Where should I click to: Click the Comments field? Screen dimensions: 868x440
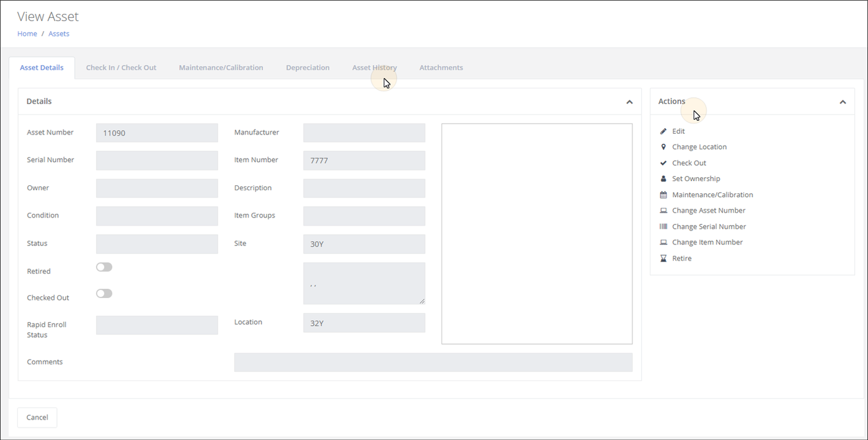(x=433, y=363)
